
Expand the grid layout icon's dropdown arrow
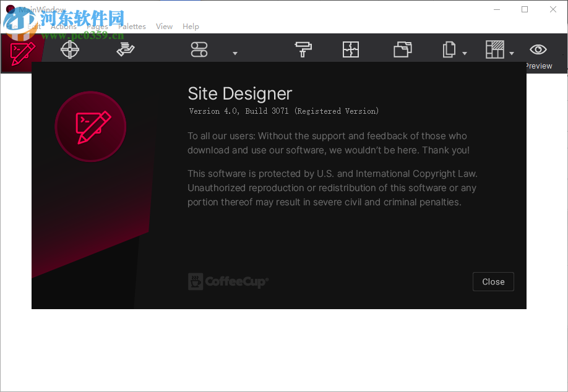tap(512, 54)
